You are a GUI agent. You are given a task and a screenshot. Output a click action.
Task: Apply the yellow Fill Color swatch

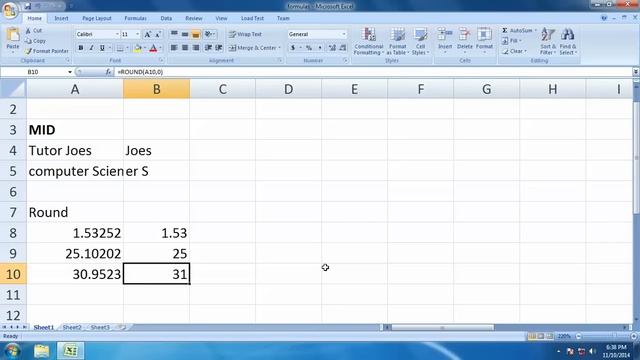tap(138, 48)
